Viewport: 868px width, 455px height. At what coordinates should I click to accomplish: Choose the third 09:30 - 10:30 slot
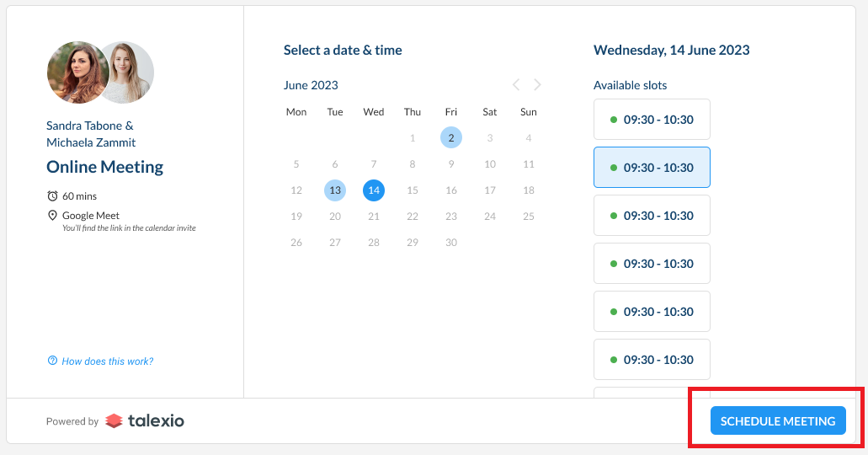(x=652, y=216)
